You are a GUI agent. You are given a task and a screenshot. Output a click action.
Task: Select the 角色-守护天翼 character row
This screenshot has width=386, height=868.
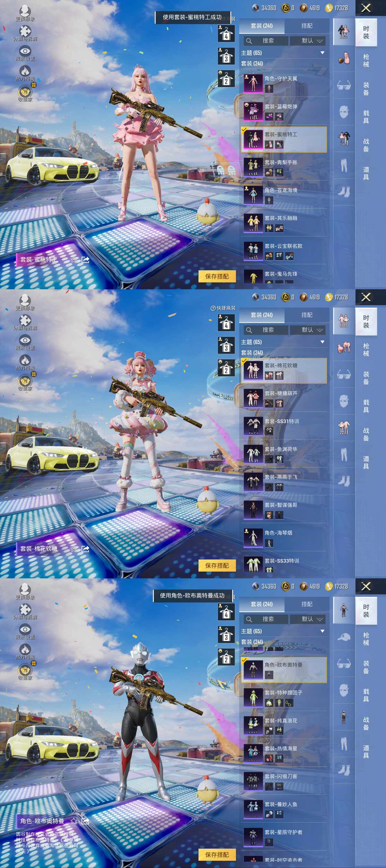point(284,84)
